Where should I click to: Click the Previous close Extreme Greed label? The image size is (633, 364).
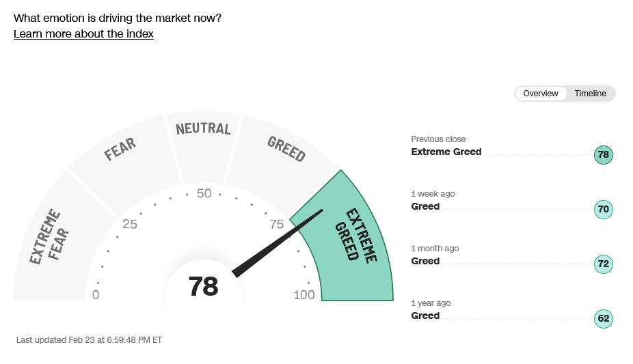pyautogui.click(x=446, y=152)
